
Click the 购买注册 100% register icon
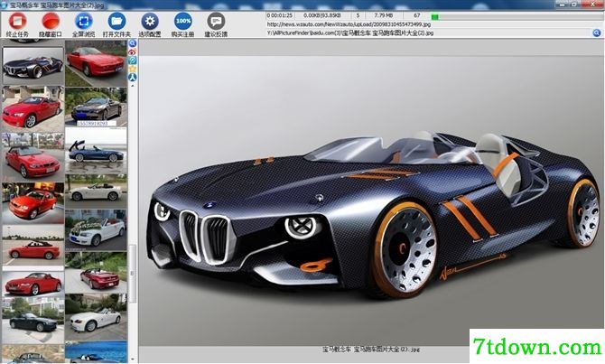coord(183,21)
